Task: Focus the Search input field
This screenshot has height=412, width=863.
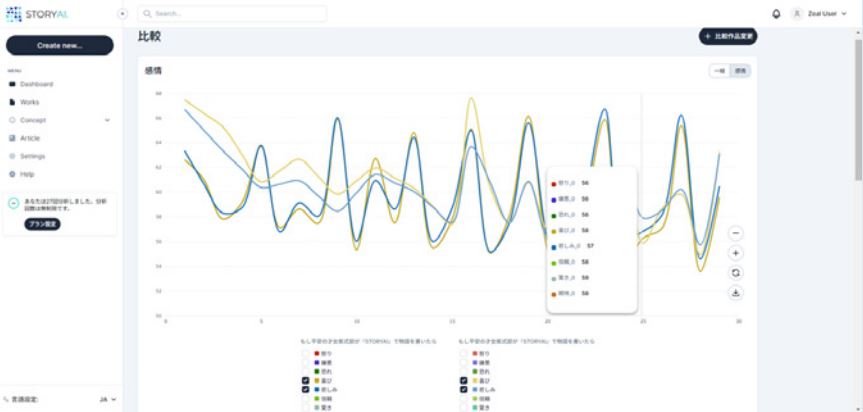Action: coord(233,14)
